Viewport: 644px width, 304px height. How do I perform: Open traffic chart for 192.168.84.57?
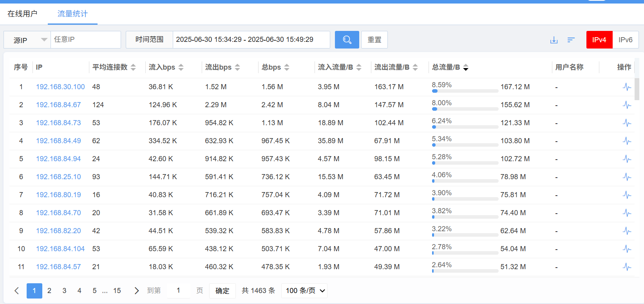click(627, 267)
